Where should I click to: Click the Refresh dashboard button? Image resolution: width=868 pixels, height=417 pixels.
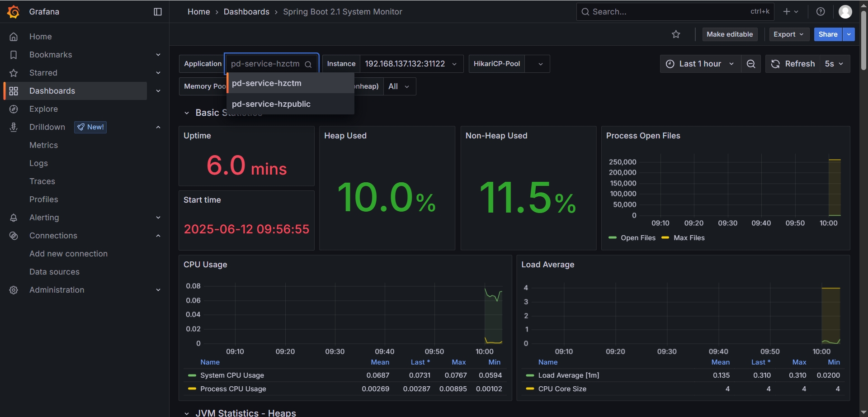pyautogui.click(x=793, y=64)
